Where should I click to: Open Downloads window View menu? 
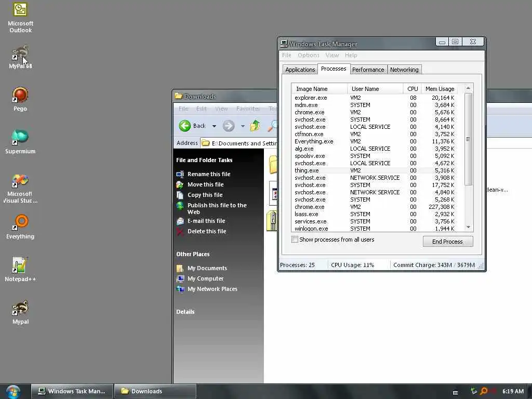pyautogui.click(x=221, y=109)
